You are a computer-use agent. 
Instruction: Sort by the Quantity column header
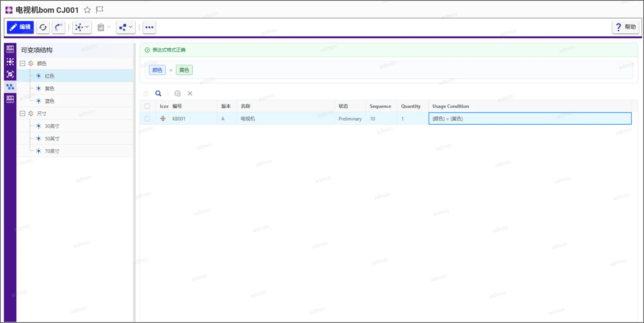tap(412, 106)
